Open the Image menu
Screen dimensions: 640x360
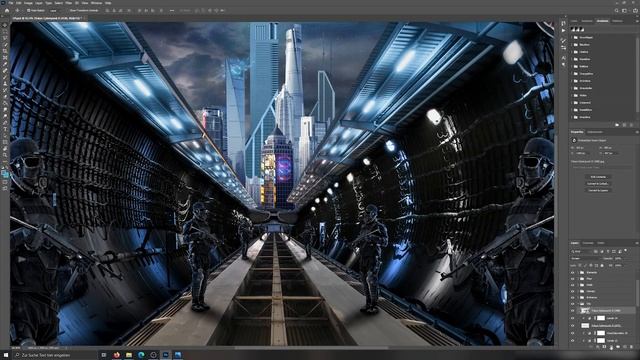click(x=28, y=3)
